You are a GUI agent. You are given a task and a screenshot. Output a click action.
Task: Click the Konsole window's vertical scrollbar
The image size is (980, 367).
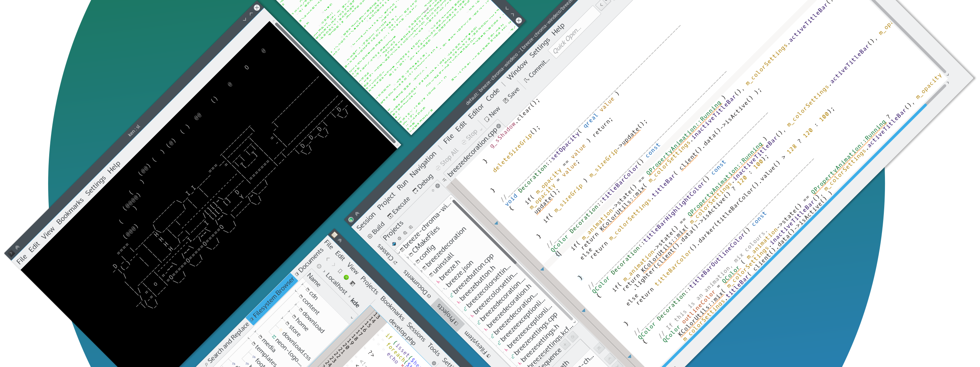click(336, 84)
